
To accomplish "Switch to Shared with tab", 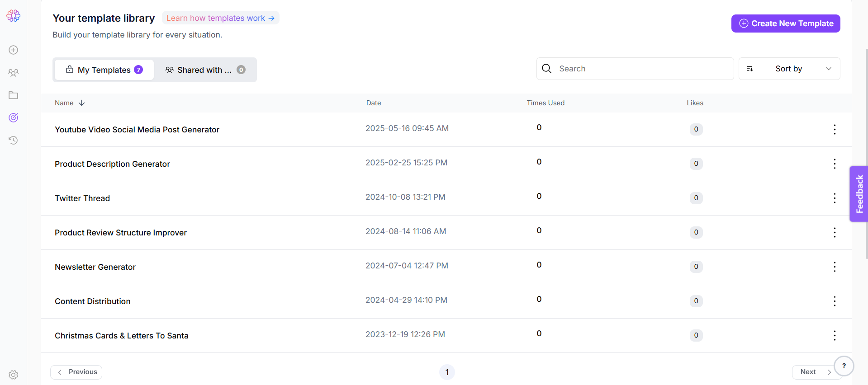I will pyautogui.click(x=205, y=70).
